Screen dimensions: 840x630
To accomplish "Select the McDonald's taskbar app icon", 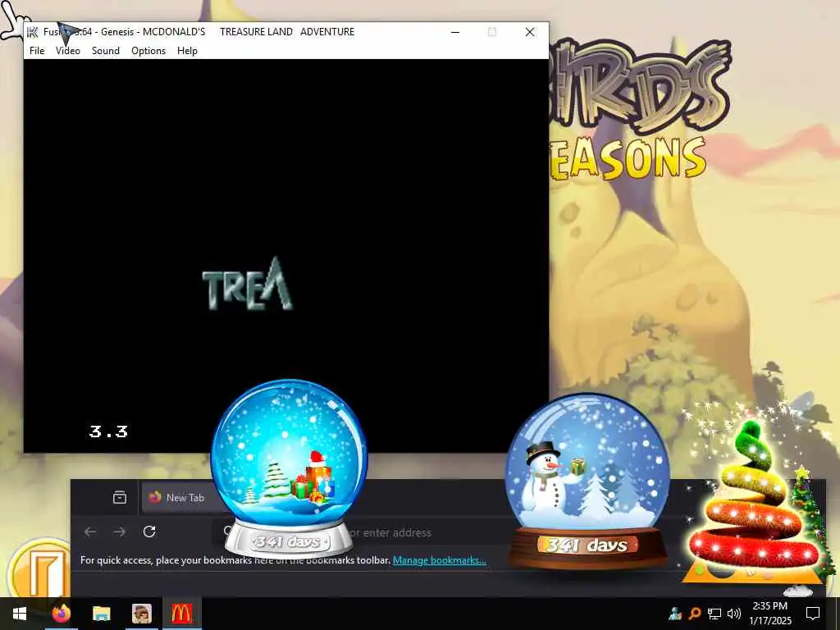I will (181, 614).
